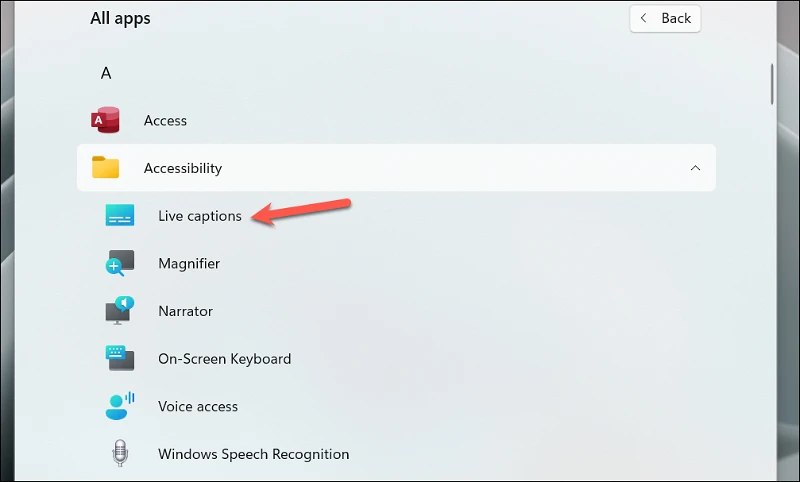The image size is (800, 482).
Task: Select the Magnifier text entry
Action: tap(189, 264)
